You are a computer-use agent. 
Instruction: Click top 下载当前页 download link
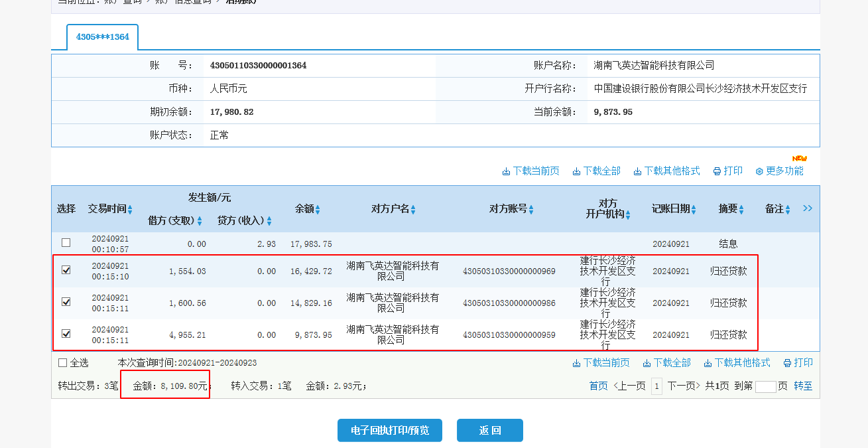(536, 171)
